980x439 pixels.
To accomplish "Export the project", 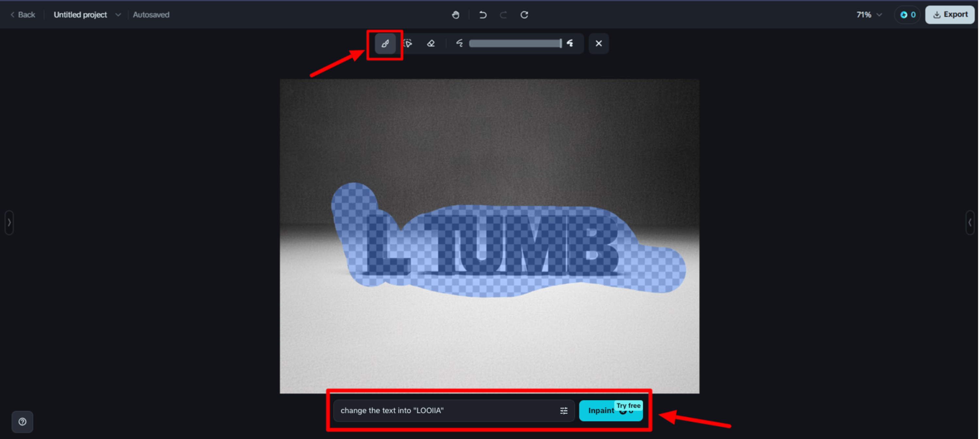I will (949, 15).
